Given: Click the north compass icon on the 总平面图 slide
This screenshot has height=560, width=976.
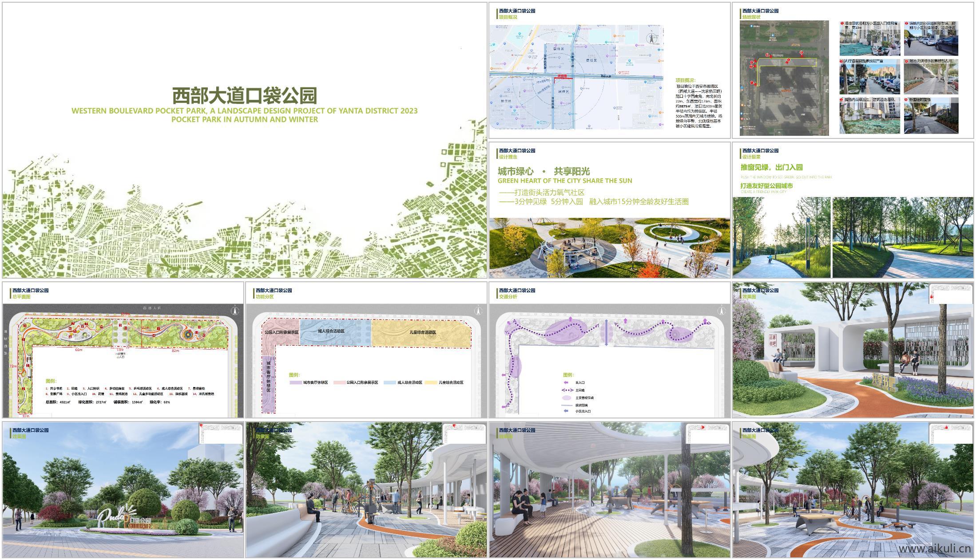Looking at the screenshot, I should [x=235, y=311].
